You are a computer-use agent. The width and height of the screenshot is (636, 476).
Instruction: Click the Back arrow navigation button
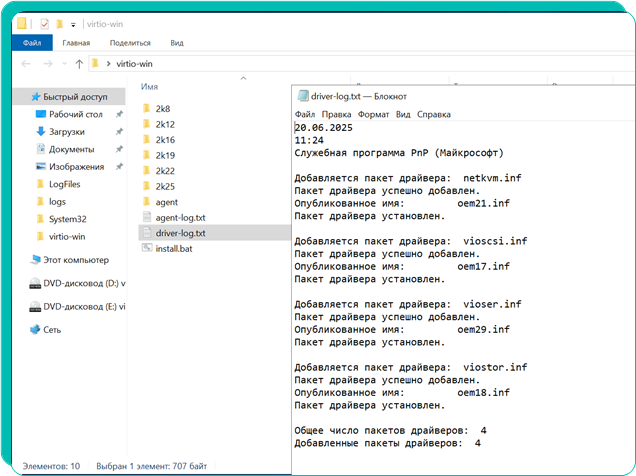(25, 64)
